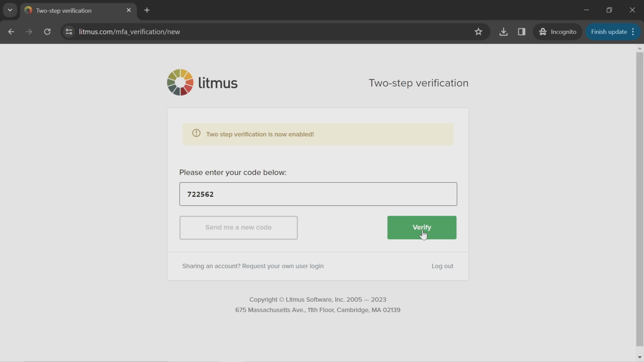Screen dimensions: 644x362
Task: Click the Log out link
Action: tap(442, 266)
